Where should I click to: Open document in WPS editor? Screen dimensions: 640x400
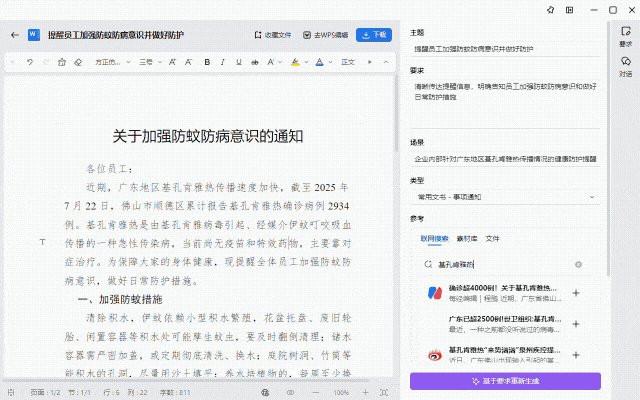tap(325, 35)
